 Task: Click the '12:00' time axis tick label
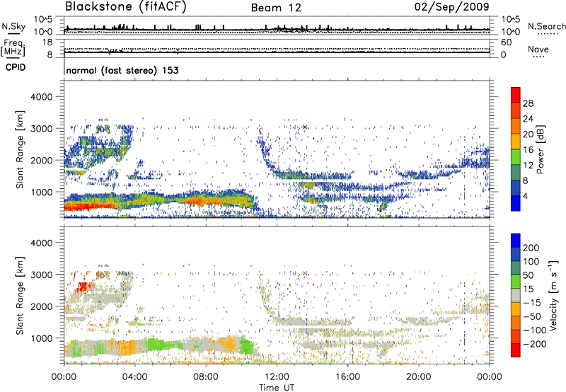click(x=277, y=377)
